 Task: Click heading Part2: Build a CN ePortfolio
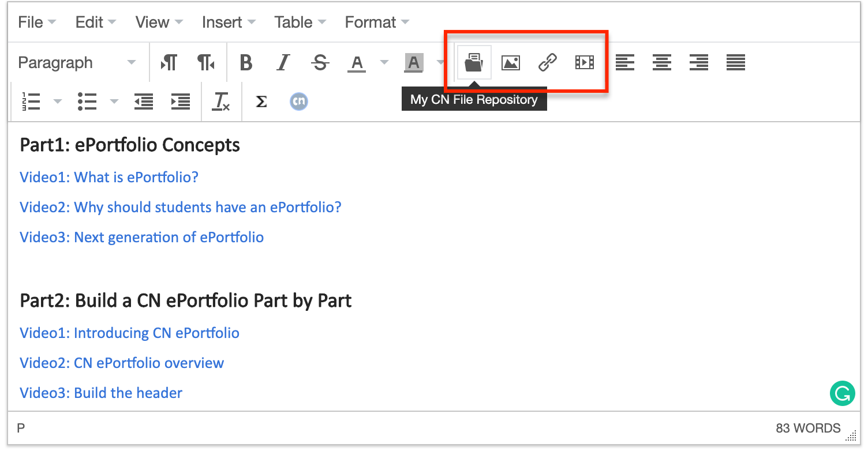(186, 300)
